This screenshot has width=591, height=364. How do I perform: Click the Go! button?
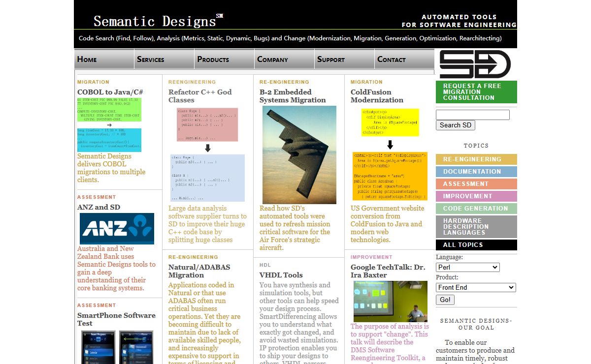(445, 300)
